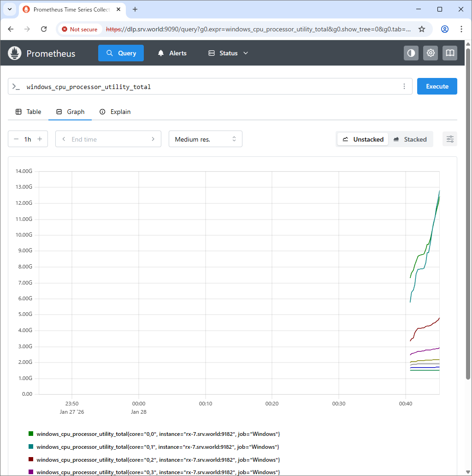Go to previous end time arrow
472x476 pixels.
[64, 139]
